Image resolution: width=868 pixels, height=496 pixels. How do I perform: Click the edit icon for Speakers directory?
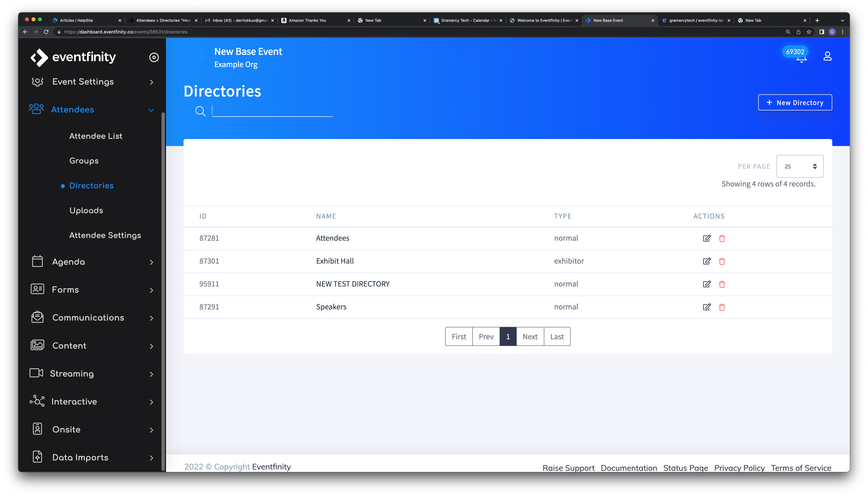coord(707,307)
